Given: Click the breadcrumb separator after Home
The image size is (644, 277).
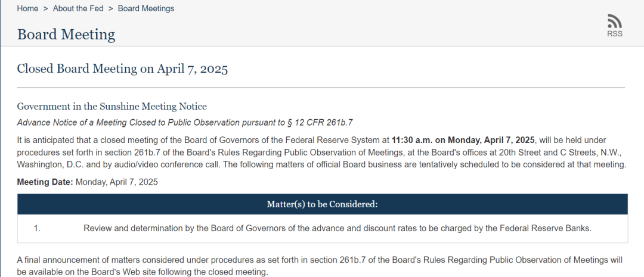Looking at the screenshot, I should (45, 8).
